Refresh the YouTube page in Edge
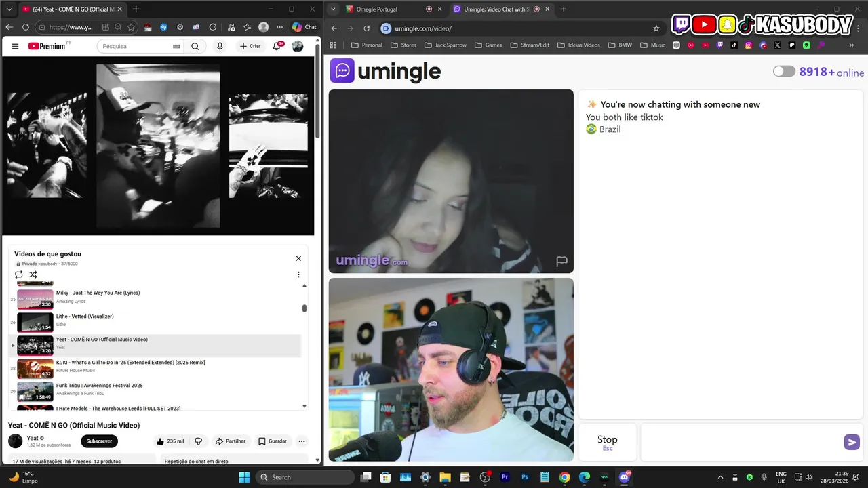 click(x=26, y=27)
